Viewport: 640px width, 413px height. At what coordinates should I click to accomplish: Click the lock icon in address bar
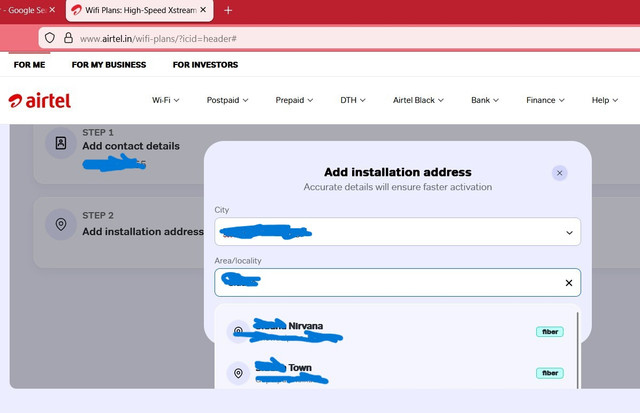coord(69,38)
